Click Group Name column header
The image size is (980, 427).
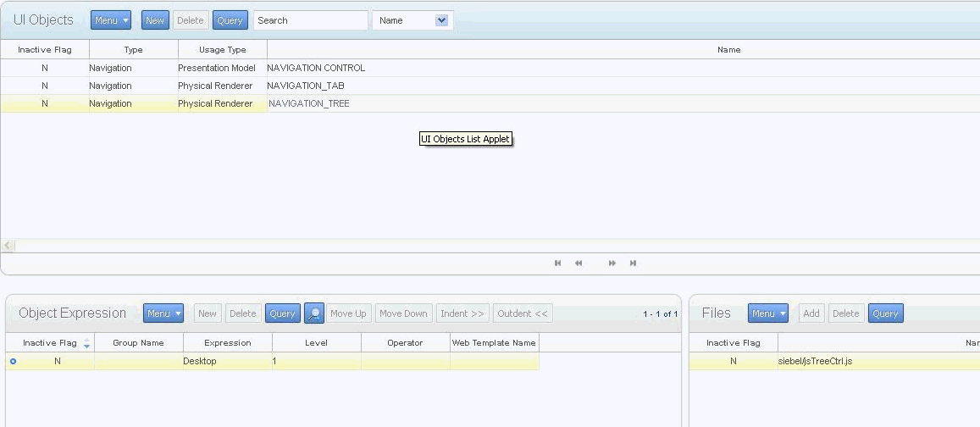pos(139,342)
